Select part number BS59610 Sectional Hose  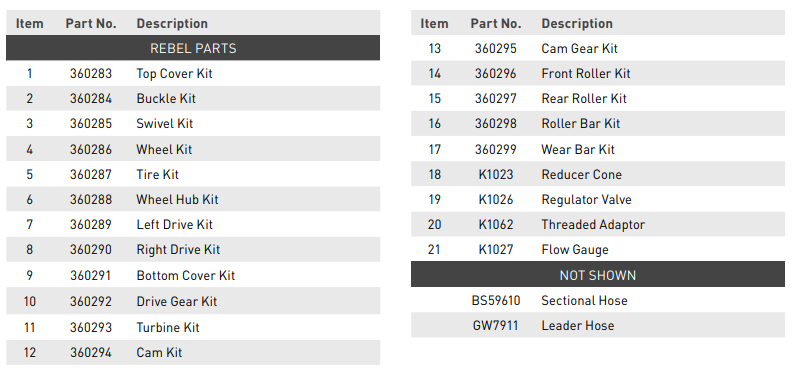point(496,300)
